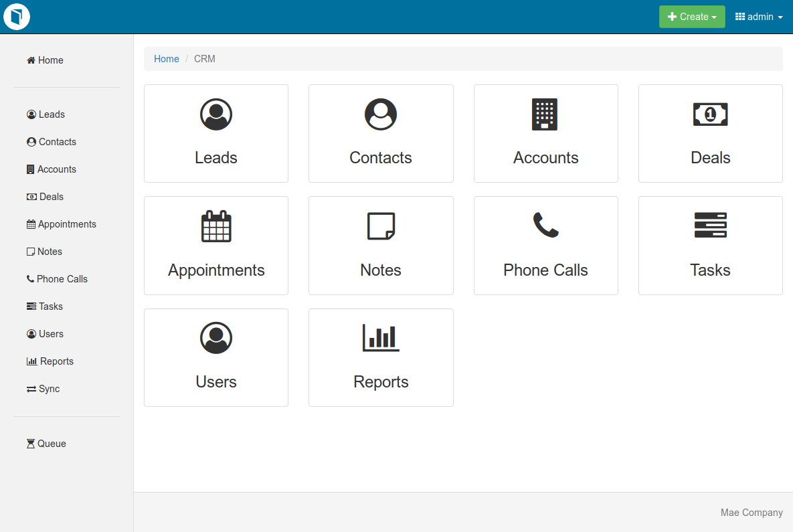Open the large Phone Calls tile icon
The image size is (793, 532).
point(545,226)
